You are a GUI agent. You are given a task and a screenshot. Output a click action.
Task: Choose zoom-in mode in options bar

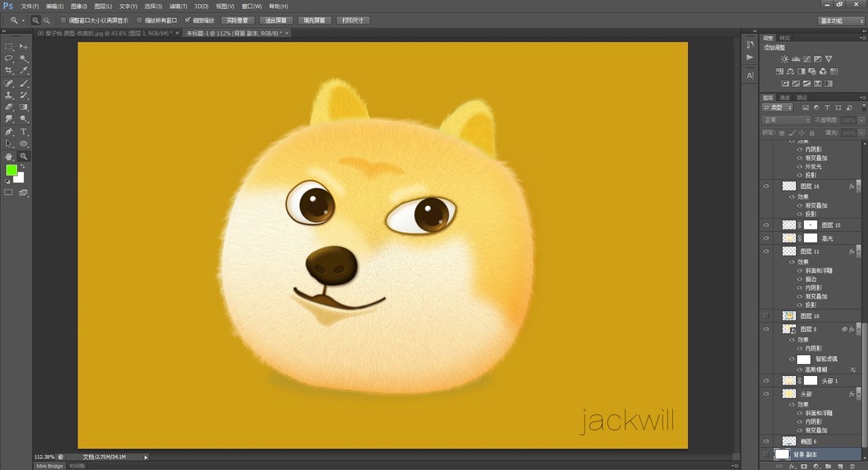[35, 20]
